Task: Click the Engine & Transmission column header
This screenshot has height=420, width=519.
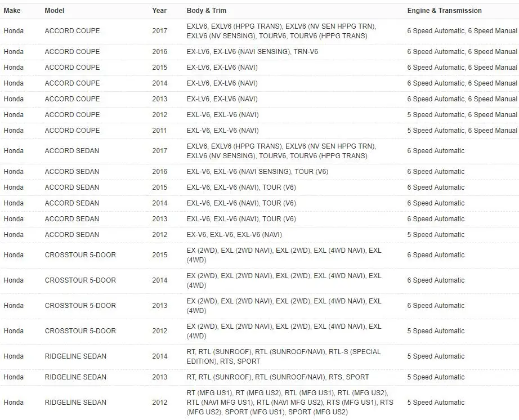Action: [444, 11]
